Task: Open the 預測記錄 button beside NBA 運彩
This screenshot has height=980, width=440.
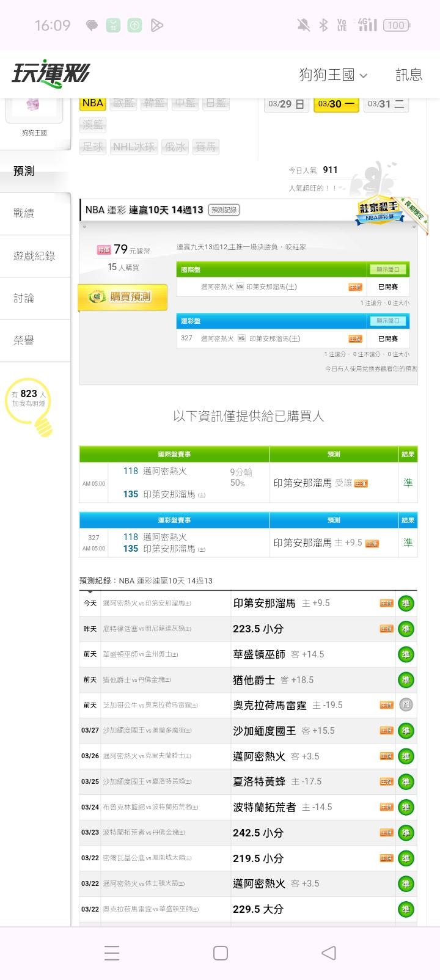Action: 224,210
